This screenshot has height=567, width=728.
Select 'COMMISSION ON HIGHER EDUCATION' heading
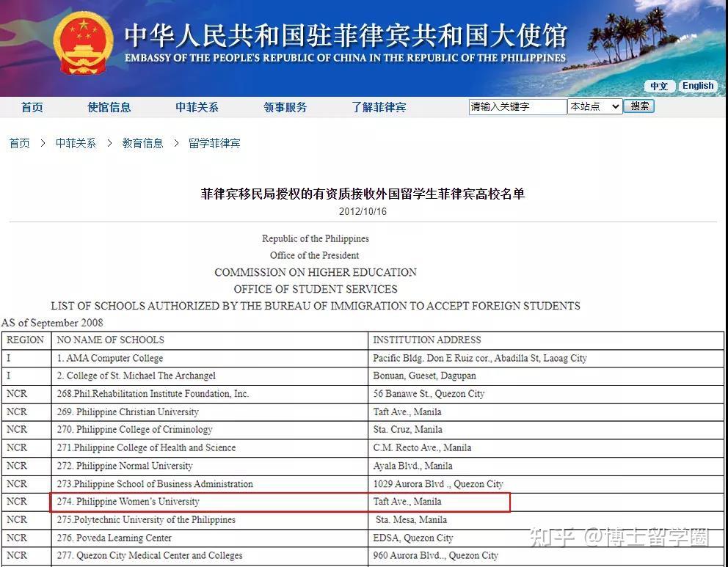click(x=316, y=272)
